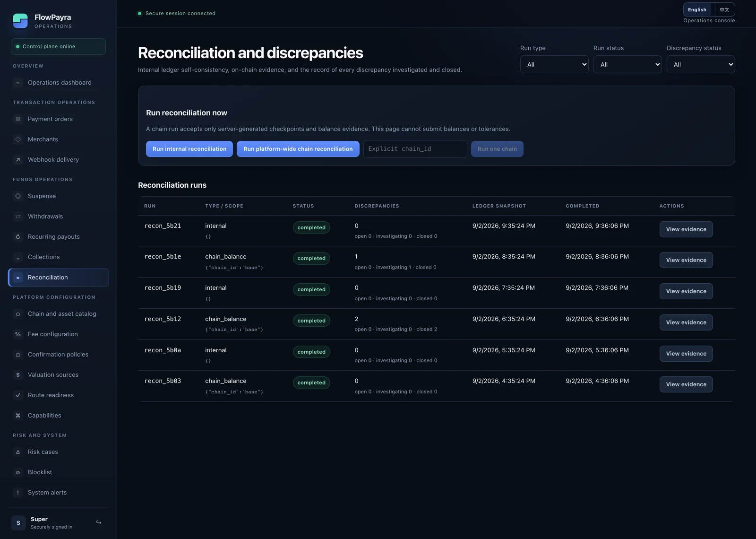Image resolution: width=756 pixels, height=539 pixels.
Task: Click the sign out arrow icon
Action: pos(99,522)
